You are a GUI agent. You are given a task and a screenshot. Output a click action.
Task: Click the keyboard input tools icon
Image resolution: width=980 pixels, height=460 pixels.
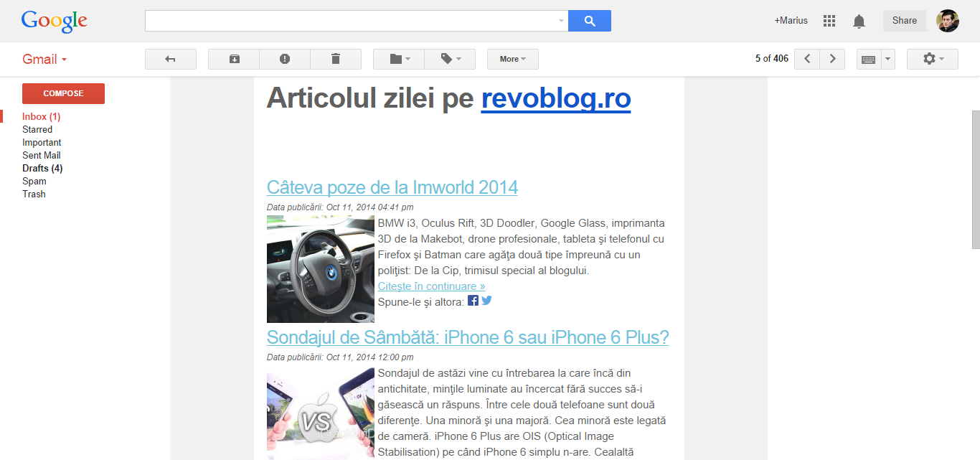[x=868, y=59]
